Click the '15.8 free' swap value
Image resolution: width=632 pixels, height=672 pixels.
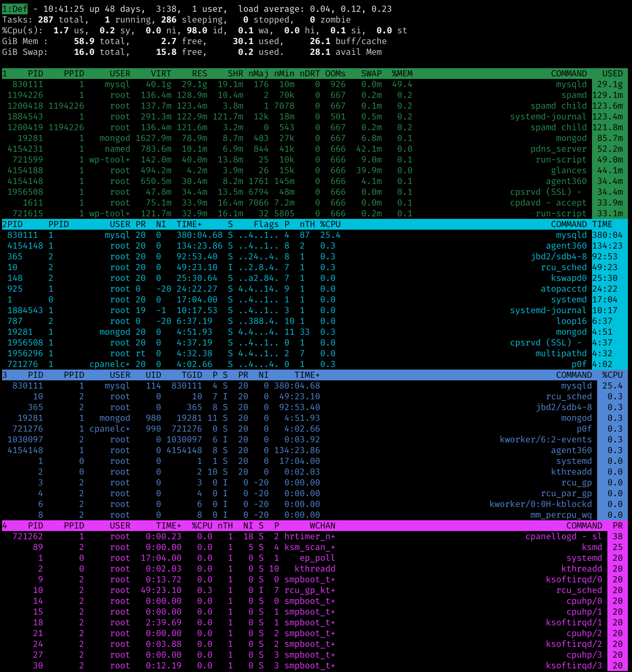pos(179,52)
